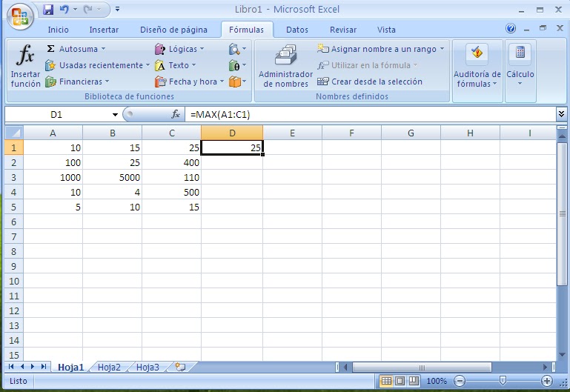The image size is (570, 392).
Task: Expand the Texto dropdown arrow
Action: pyautogui.click(x=193, y=65)
